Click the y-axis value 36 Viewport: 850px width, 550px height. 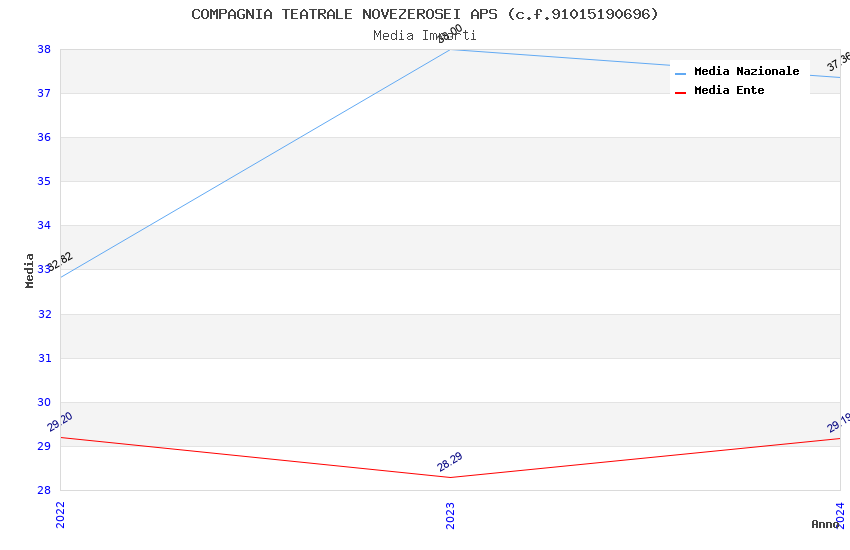[x=44, y=138]
